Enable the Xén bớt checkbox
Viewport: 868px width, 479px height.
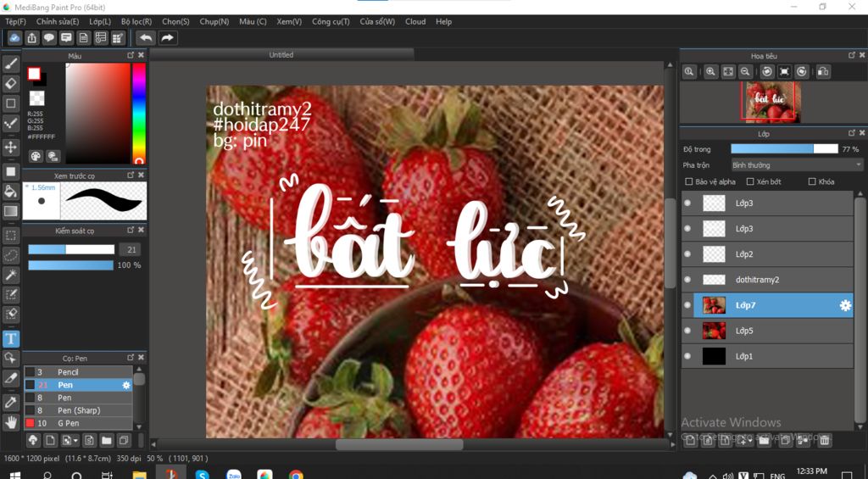click(x=750, y=181)
